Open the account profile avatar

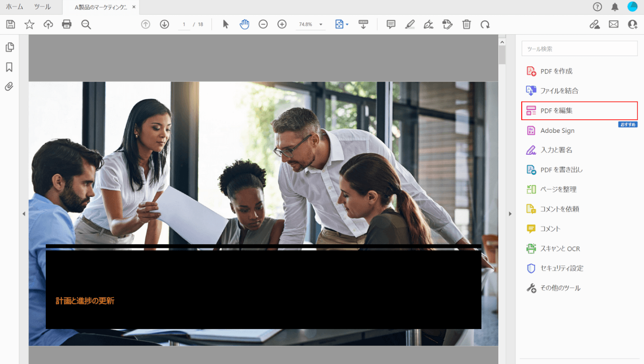[x=633, y=7]
